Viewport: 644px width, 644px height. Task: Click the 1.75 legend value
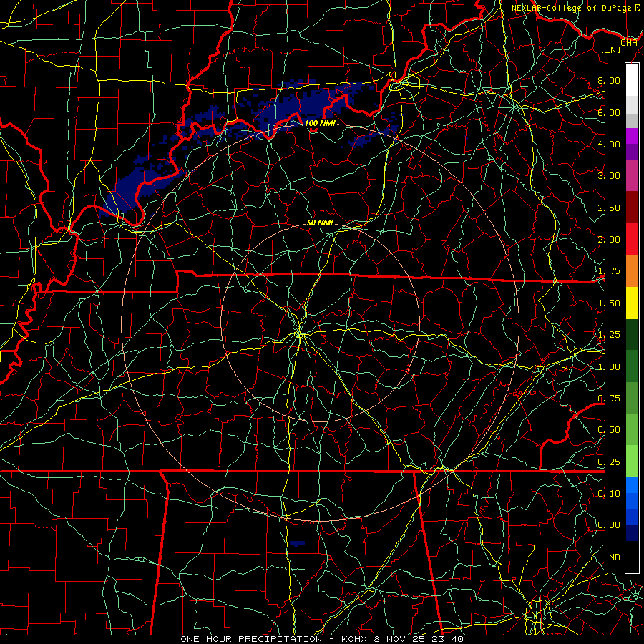[609, 271]
